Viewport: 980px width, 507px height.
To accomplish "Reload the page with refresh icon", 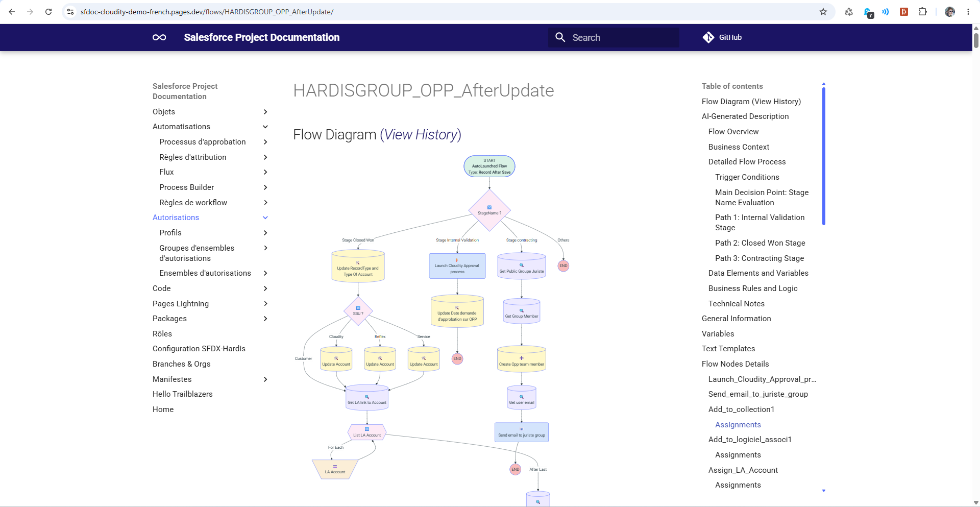I will pos(48,12).
